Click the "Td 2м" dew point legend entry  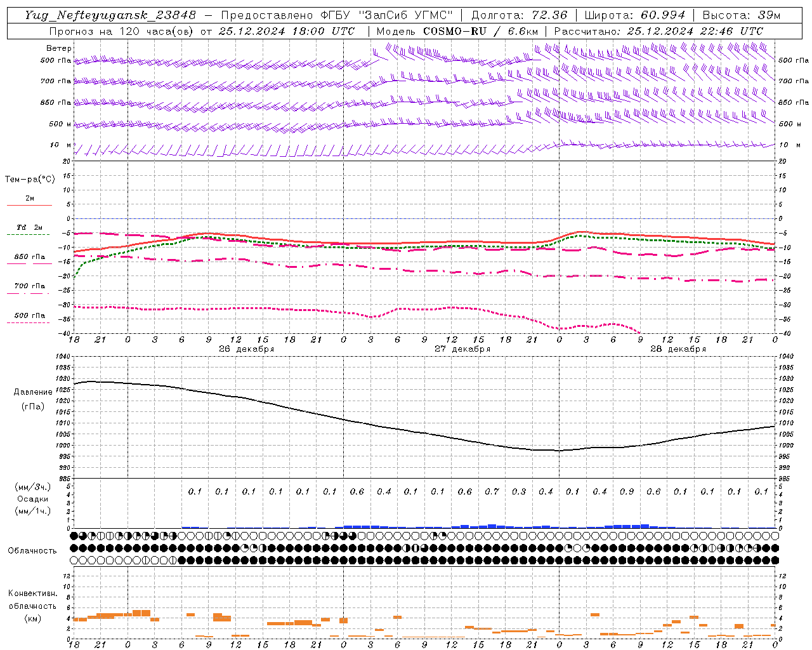(x=30, y=227)
